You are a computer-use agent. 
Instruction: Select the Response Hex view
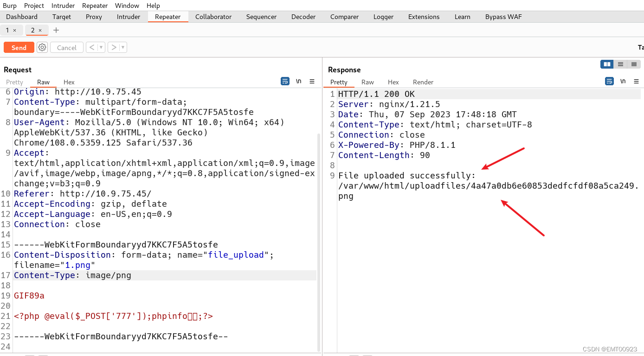tap(393, 82)
